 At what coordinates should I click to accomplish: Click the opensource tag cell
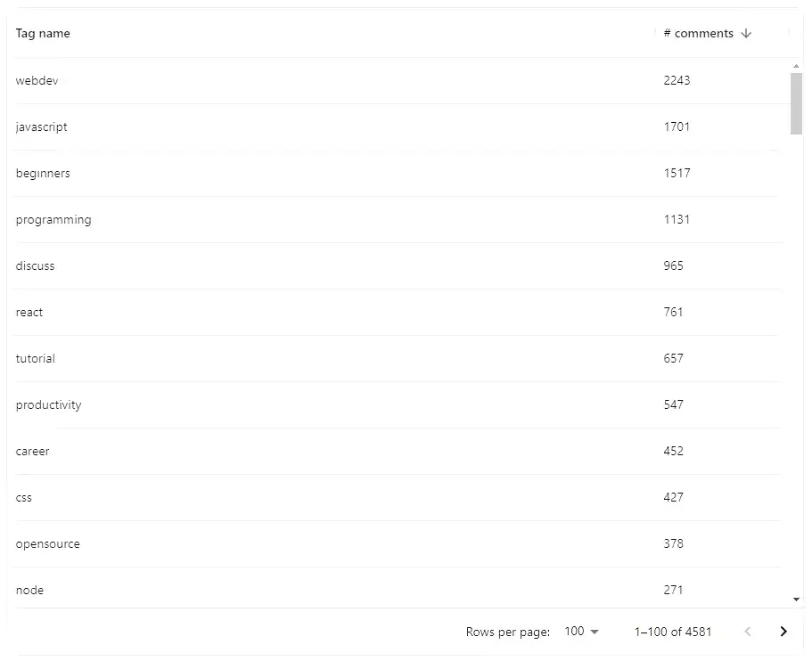[x=47, y=543]
